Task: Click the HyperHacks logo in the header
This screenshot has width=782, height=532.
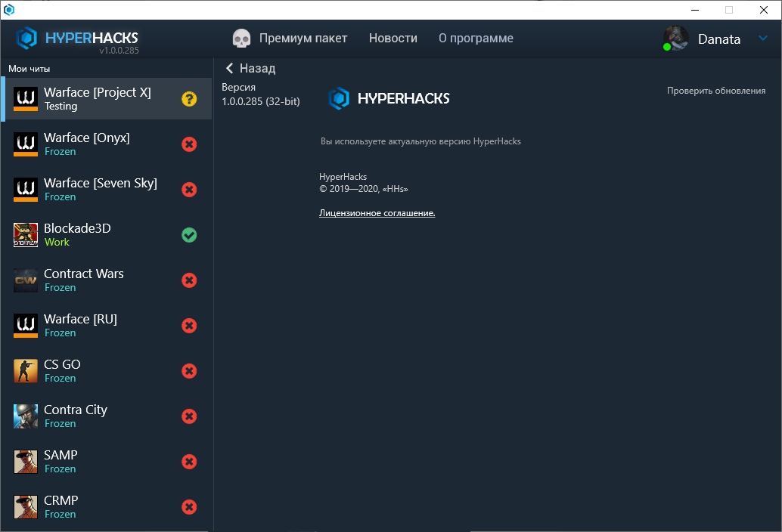Action: tap(77, 39)
